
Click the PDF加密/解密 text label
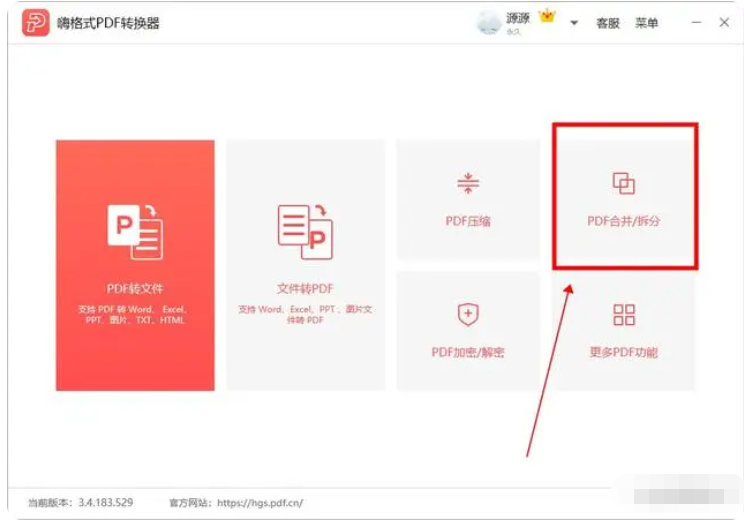tap(468, 352)
